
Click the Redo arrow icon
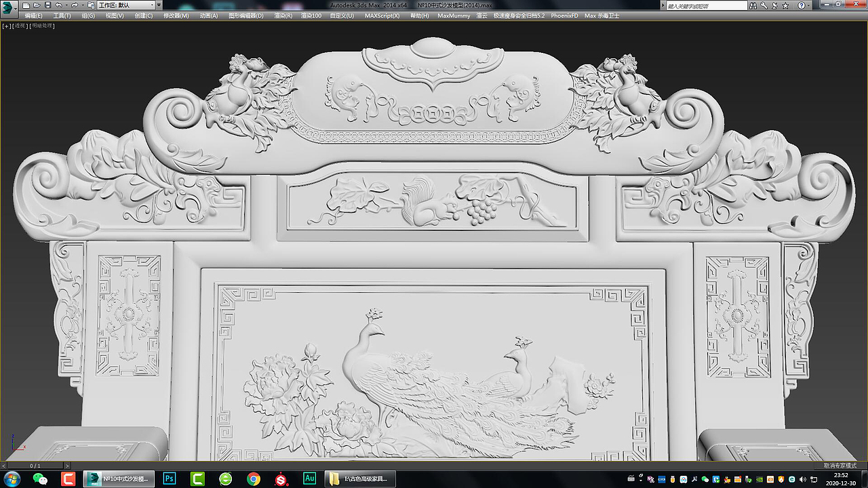(75, 5)
